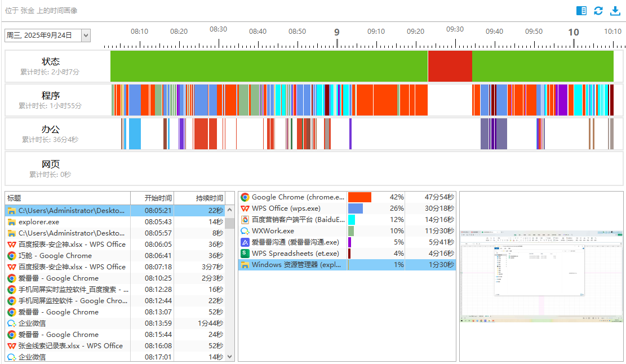Click 企业微信 icon of 08:13:59 row
Viewport: 626px width, 364px height.
12,323
